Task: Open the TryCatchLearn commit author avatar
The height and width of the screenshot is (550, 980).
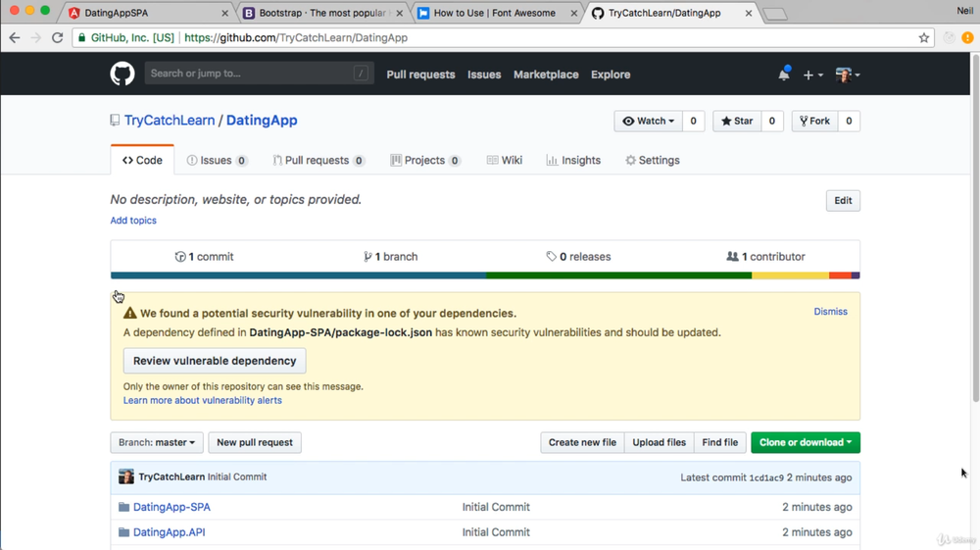Action: [x=125, y=476]
